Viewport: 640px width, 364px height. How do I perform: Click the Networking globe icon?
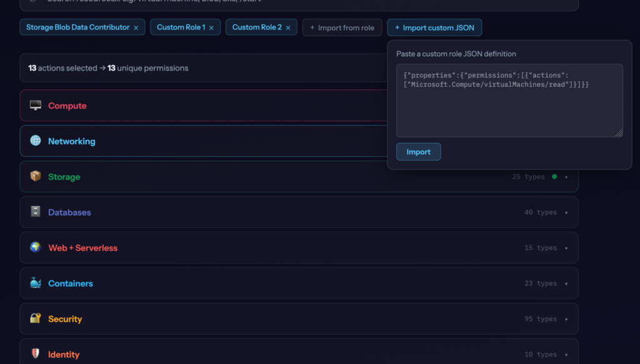[x=36, y=141]
